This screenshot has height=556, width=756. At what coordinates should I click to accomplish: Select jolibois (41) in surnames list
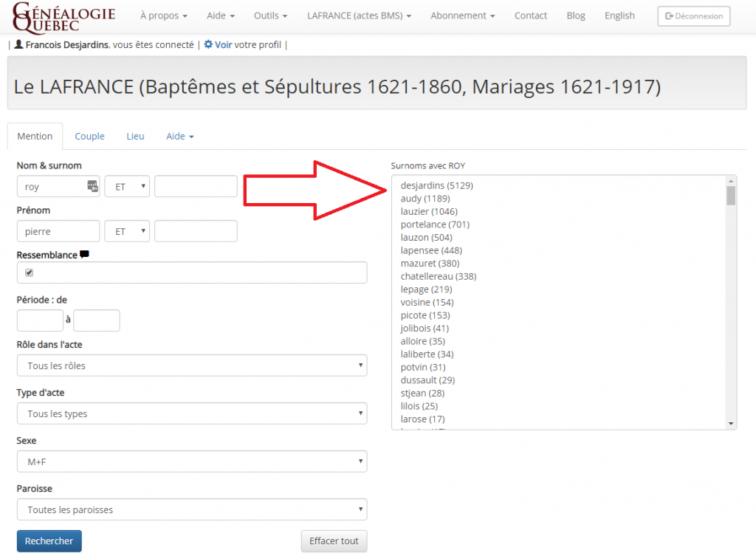tap(425, 329)
